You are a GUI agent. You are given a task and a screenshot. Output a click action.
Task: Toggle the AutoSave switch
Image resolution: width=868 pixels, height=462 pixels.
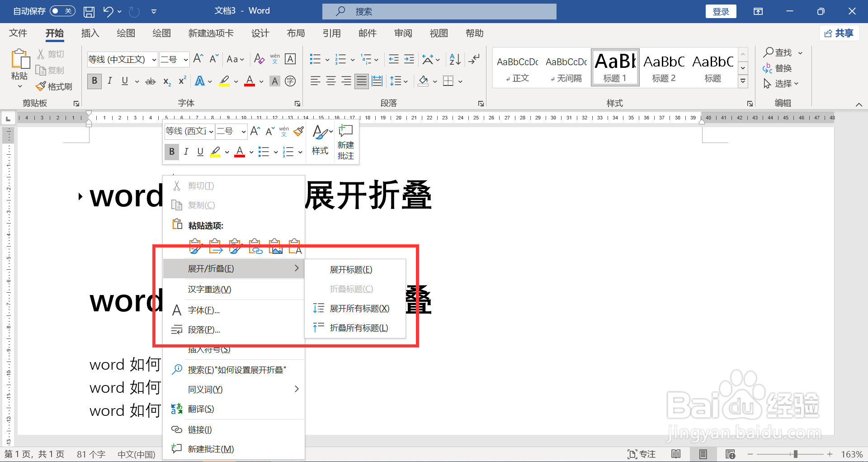coord(62,11)
